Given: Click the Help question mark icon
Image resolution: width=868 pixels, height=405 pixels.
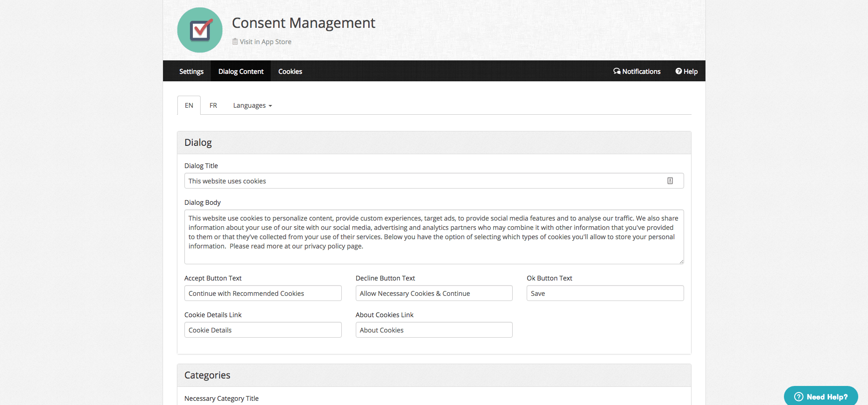Looking at the screenshot, I should 679,71.
